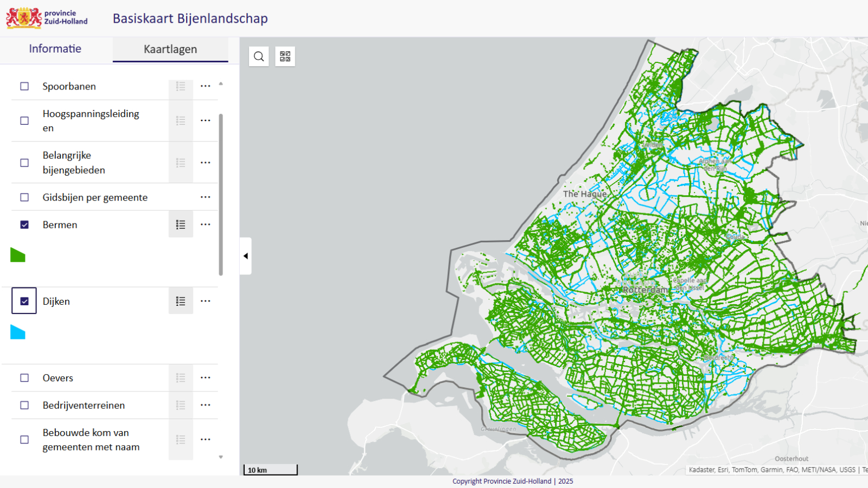868x488 pixels.
Task: Uncheck the Bermen layer
Action: (24, 224)
